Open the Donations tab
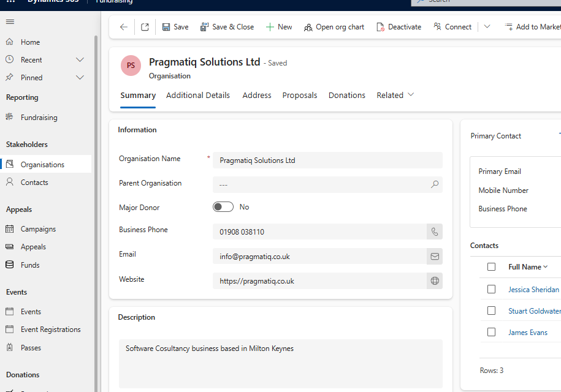The image size is (561, 392). tap(346, 95)
